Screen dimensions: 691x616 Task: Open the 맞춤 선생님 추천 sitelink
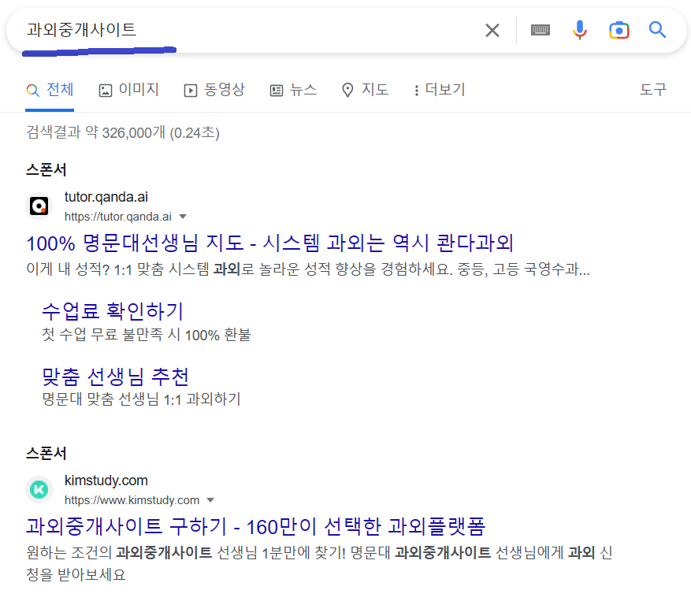(115, 377)
